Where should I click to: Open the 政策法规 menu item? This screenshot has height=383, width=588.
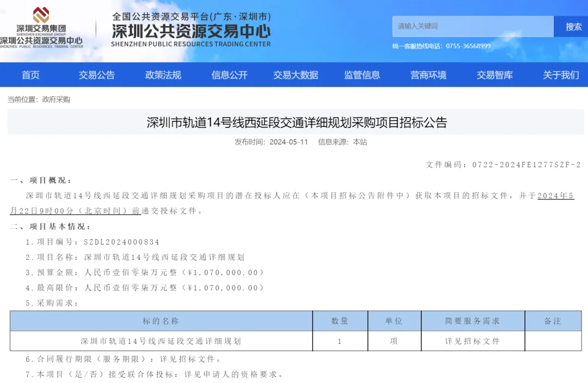[x=163, y=75]
